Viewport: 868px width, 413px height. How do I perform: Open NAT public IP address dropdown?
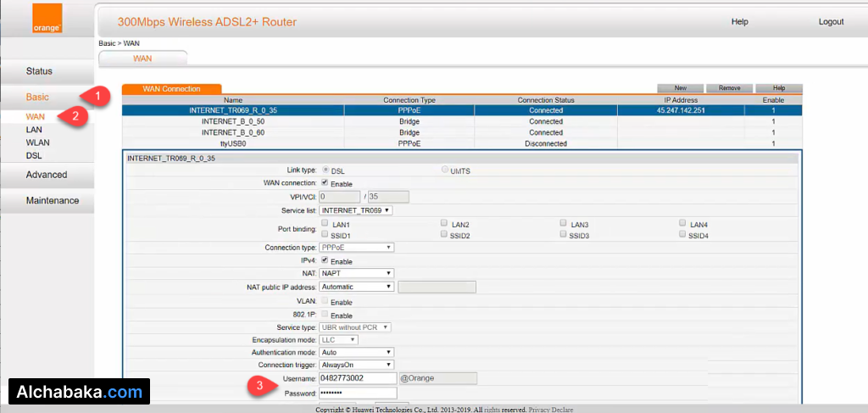(x=357, y=287)
